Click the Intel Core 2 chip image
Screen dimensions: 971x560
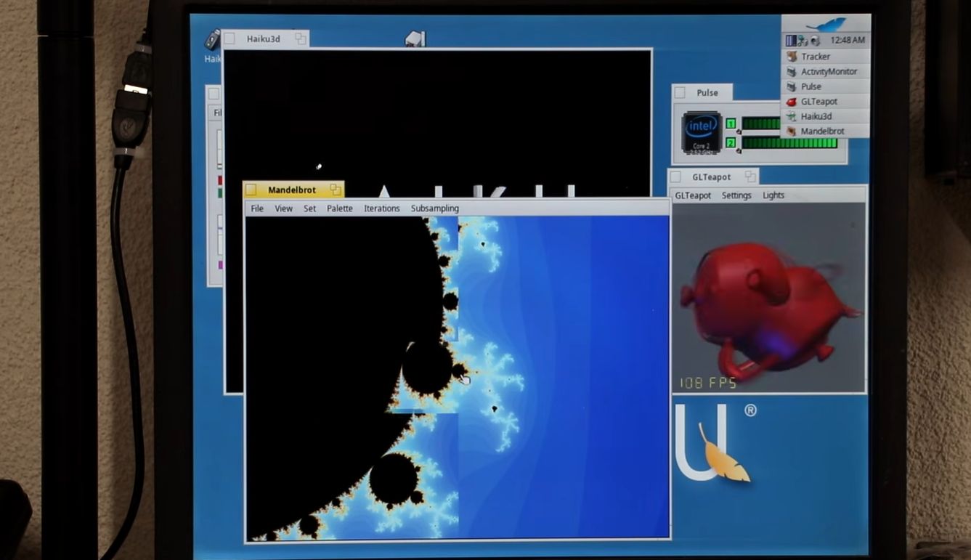point(701,131)
